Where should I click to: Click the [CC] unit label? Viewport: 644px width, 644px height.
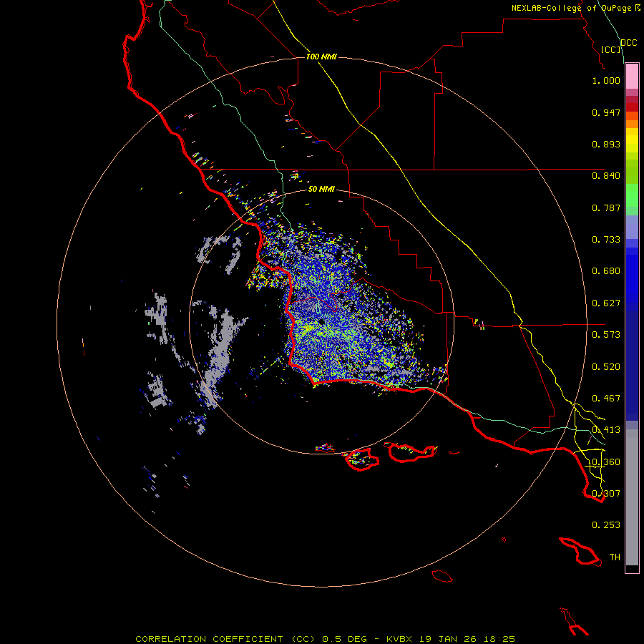pyautogui.click(x=610, y=49)
